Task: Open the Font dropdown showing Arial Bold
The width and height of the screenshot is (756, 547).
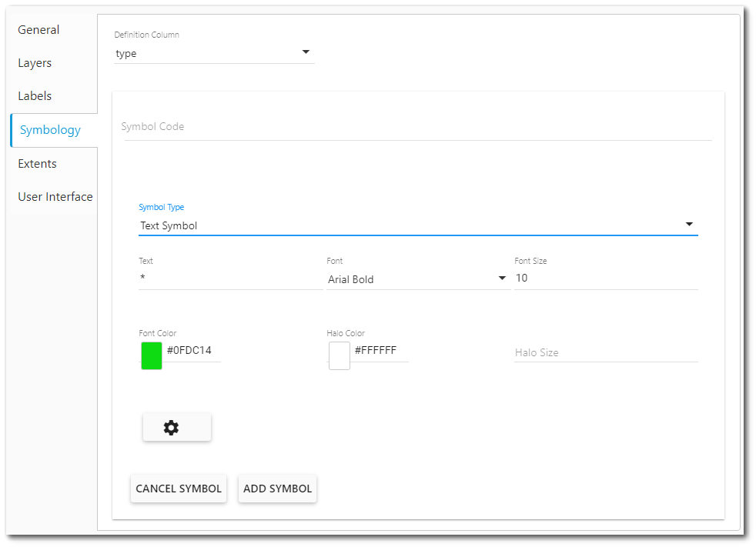Action: (x=502, y=278)
